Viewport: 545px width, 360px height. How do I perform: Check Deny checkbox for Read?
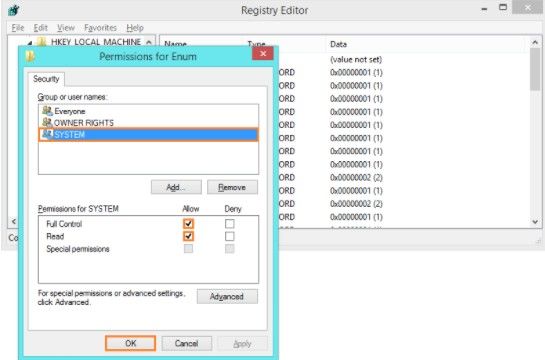click(x=229, y=236)
